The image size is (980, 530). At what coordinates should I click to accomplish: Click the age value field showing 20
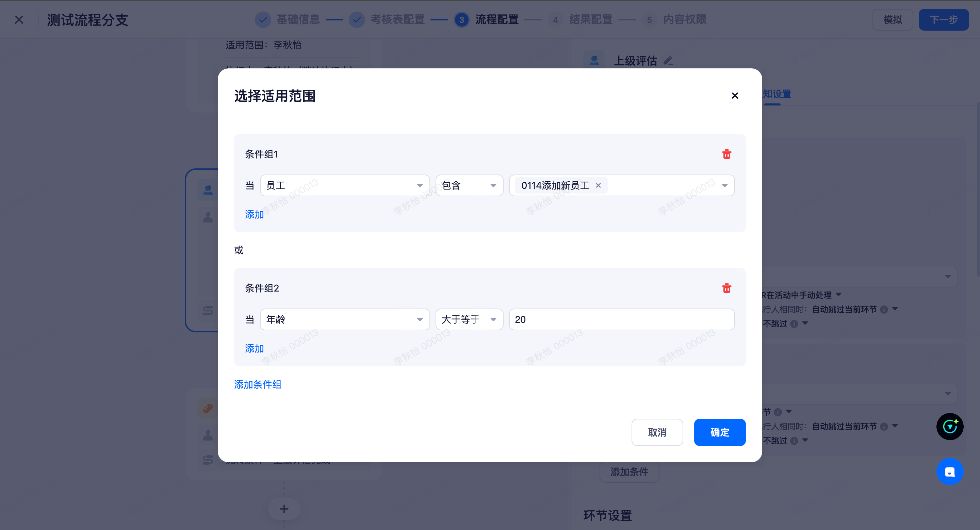[621, 319]
